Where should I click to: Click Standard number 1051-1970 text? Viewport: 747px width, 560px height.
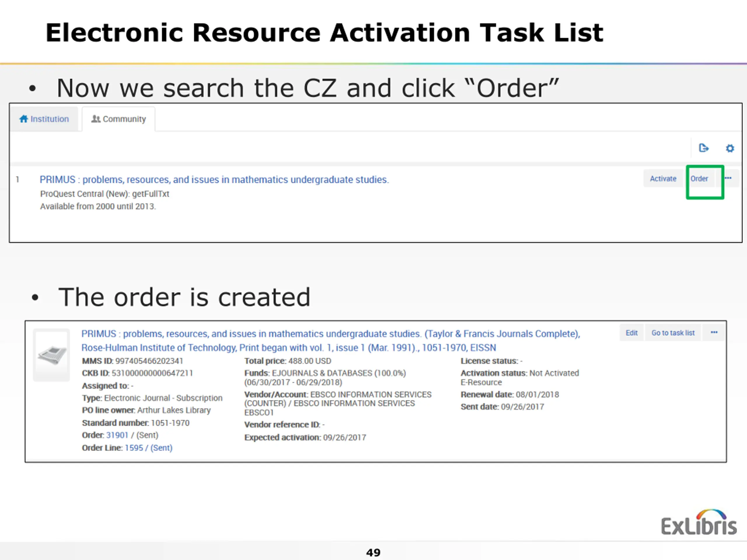pos(136,423)
